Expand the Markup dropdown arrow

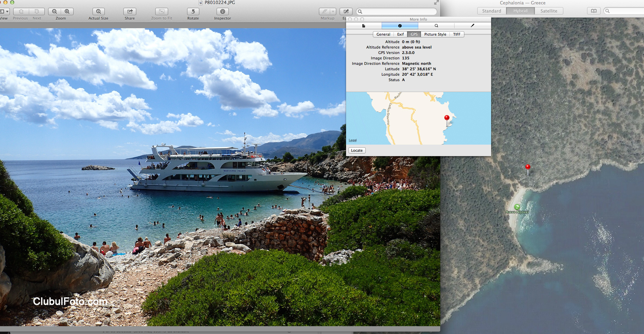pyautogui.click(x=333, y=12)
